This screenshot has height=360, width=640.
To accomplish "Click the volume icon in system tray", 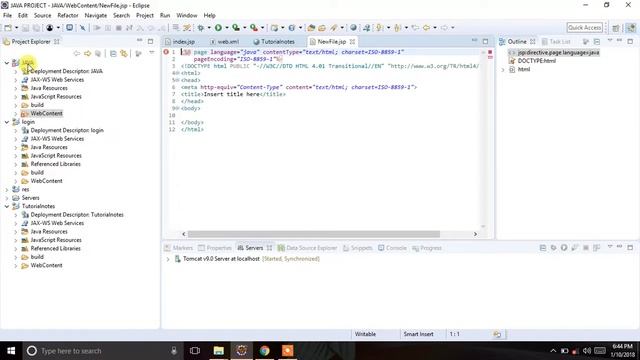I will pos(587,351).
